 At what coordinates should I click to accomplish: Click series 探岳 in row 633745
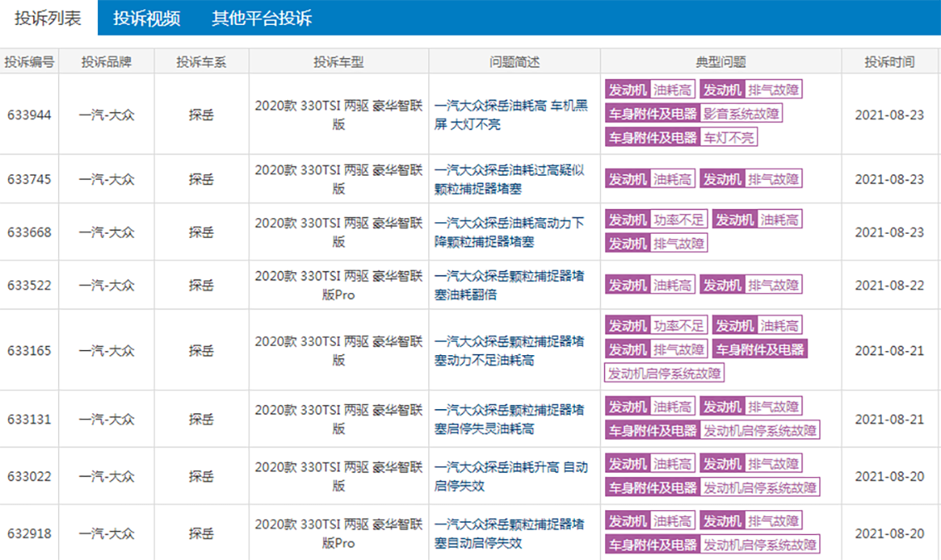pos(202,179)
